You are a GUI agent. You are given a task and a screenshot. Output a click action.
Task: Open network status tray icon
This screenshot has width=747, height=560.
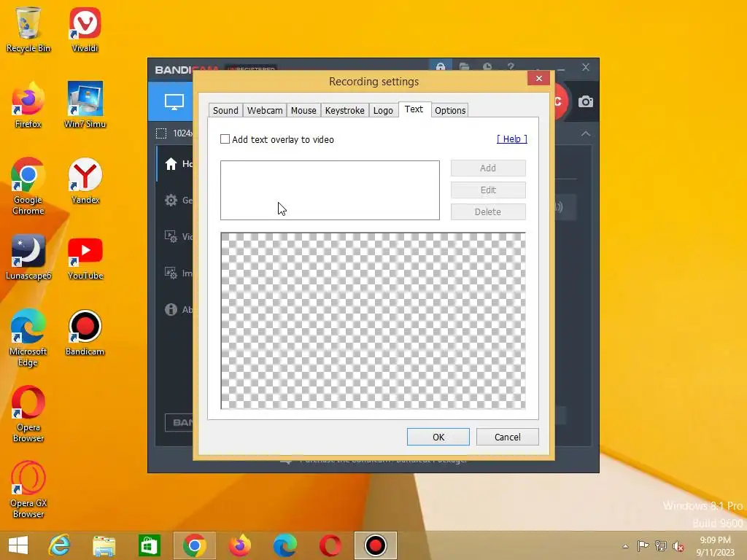pyautogui.click(x=661, y=545)
